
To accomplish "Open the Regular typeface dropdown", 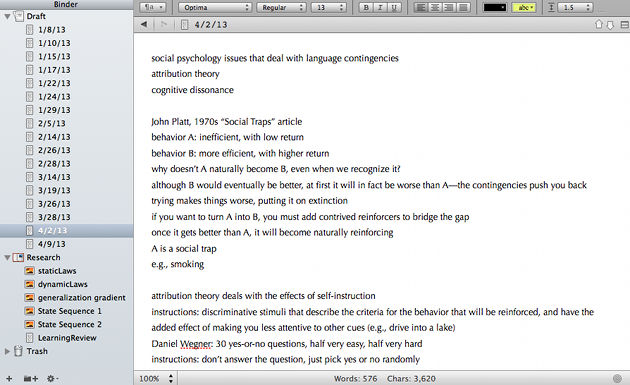I will (x=281, y=7).
